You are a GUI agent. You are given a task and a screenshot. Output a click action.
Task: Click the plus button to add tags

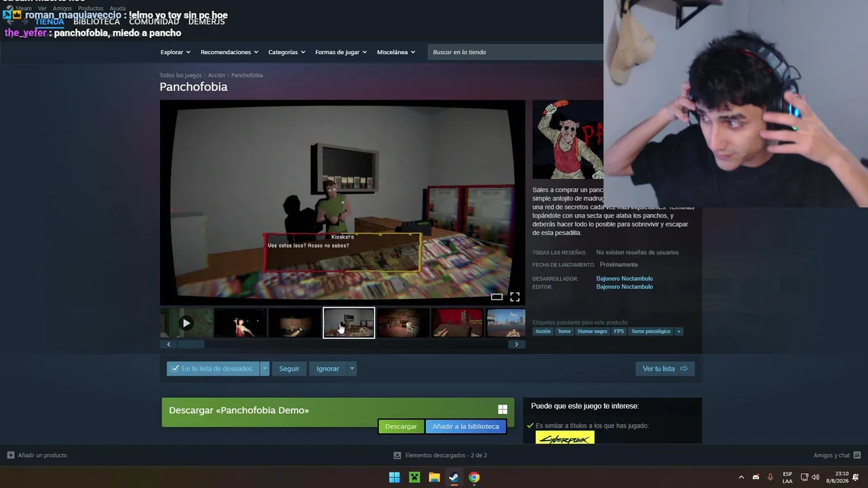click(x=679, y=331)
